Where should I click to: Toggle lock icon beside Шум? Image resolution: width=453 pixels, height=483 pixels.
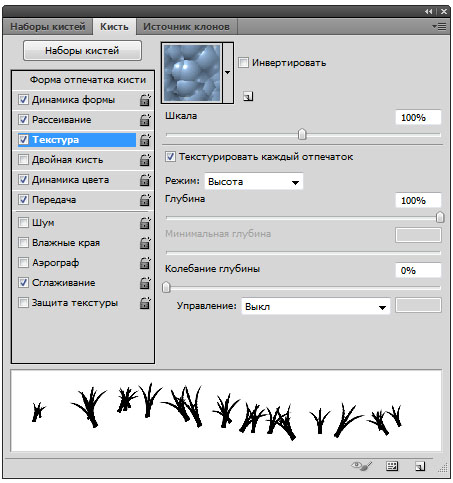point(145,223)
